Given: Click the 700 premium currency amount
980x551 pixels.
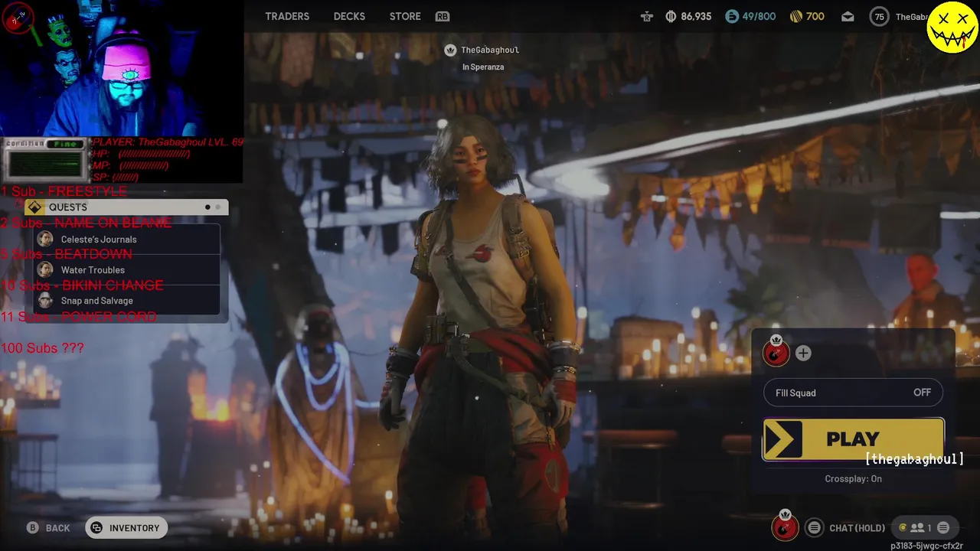Looking at the screenshot, I should coord(815,16).
